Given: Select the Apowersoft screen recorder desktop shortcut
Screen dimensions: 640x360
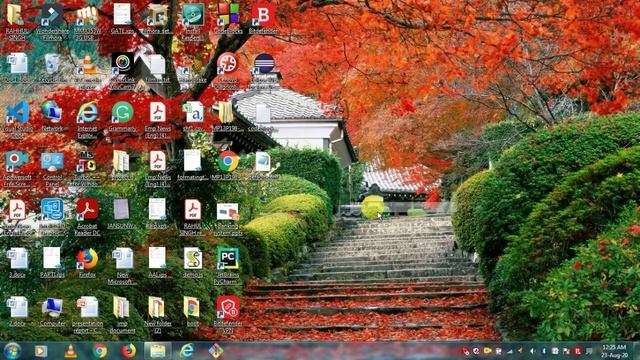Looking at the screenshot, I should click(x=17, y=168).
